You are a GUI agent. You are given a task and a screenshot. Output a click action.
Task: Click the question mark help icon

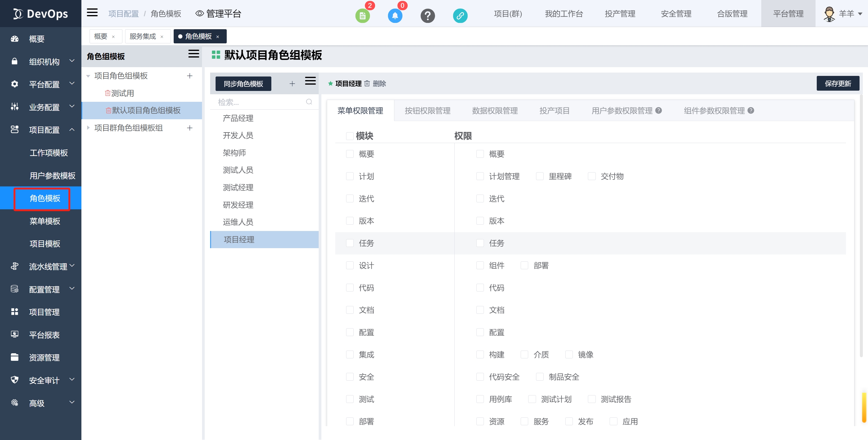tap(428, 15)
